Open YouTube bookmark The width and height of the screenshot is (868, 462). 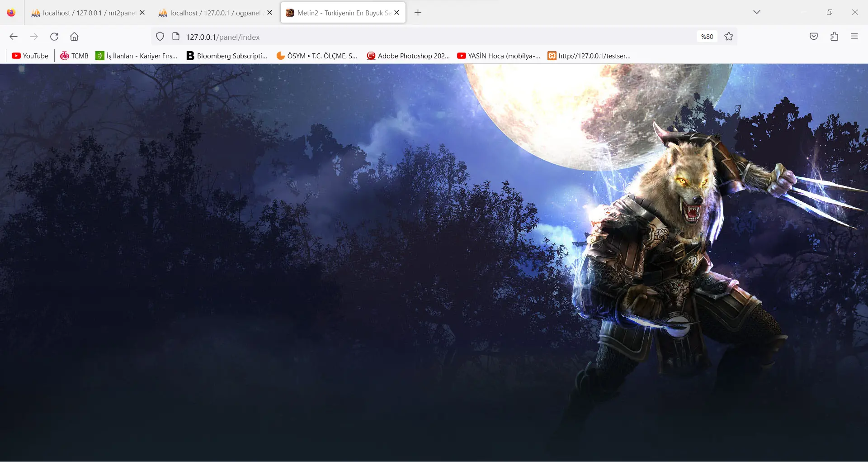click(30, 56)
